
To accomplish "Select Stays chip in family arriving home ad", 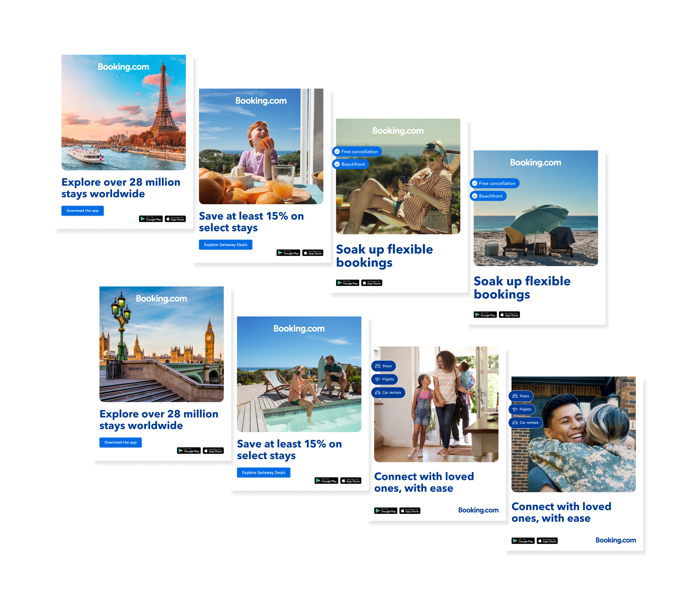I will click(x=383, y=366).
